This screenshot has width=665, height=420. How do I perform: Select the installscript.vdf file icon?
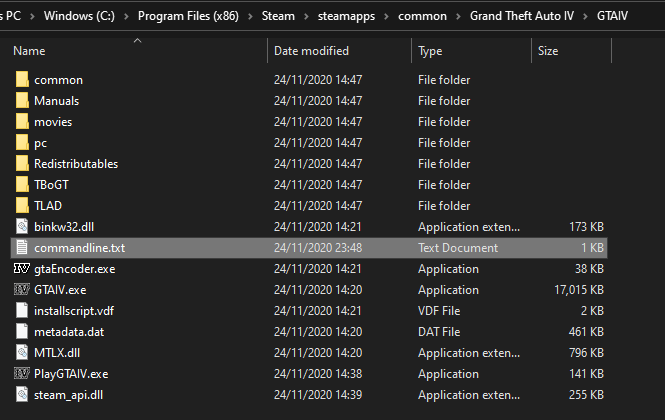(21, 310)
